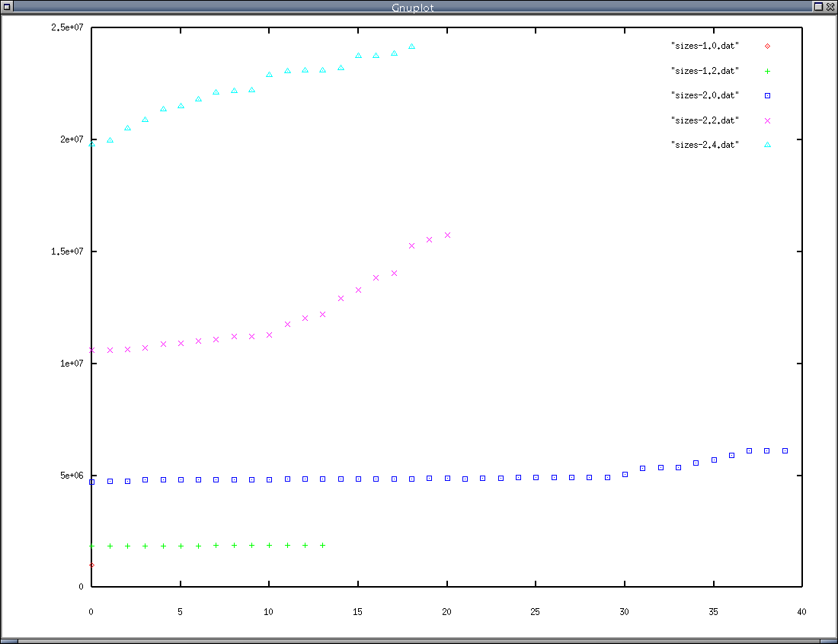
Task: Select the "sizes-1.2.dat" legend label
Action: pos(705,71)
